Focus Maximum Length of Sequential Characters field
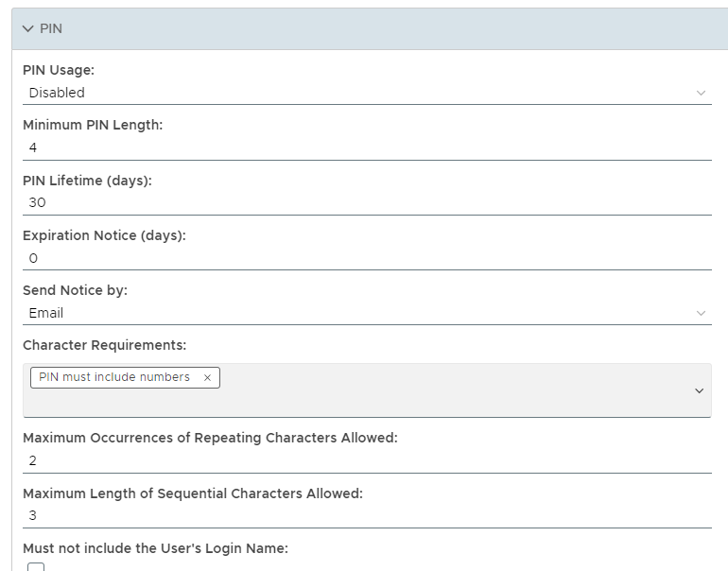Image resolution: width=728 pixels, height=571 pixels. [x=367, y=515]
